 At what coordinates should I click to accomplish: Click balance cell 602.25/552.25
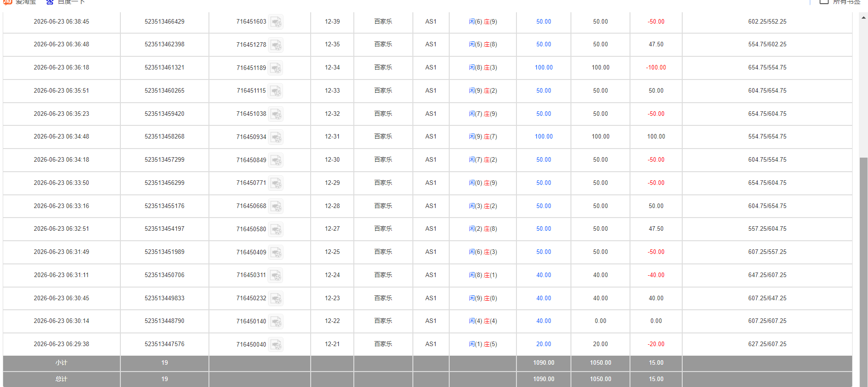[x=767, y=22]
